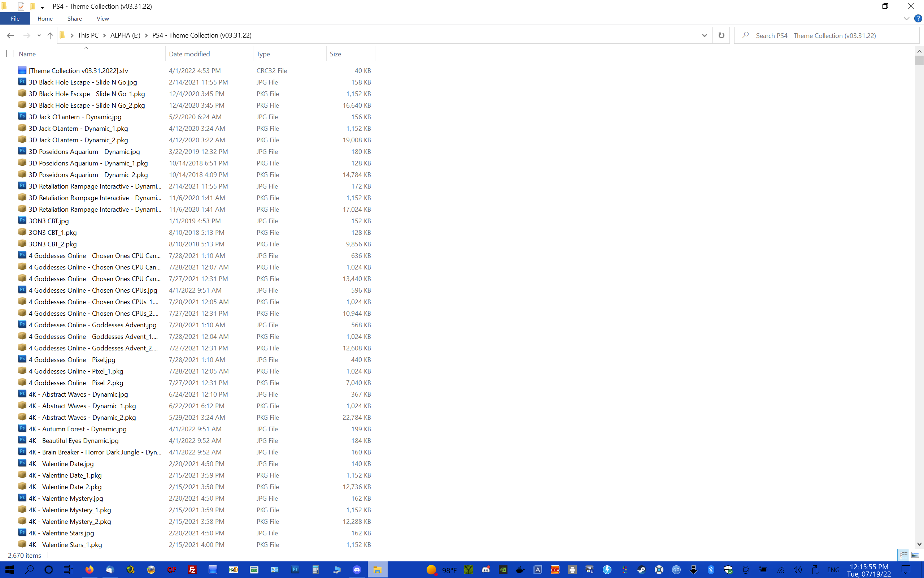The width and height of the screenshot is (924, 578).
Task: Go up one folder level
Action: coord(50,35)
